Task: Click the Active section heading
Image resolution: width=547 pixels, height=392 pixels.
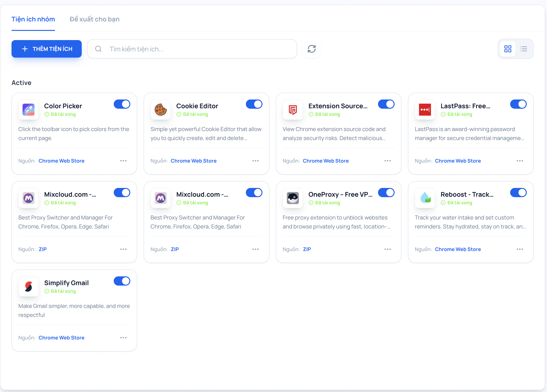Action: [21, 83]
